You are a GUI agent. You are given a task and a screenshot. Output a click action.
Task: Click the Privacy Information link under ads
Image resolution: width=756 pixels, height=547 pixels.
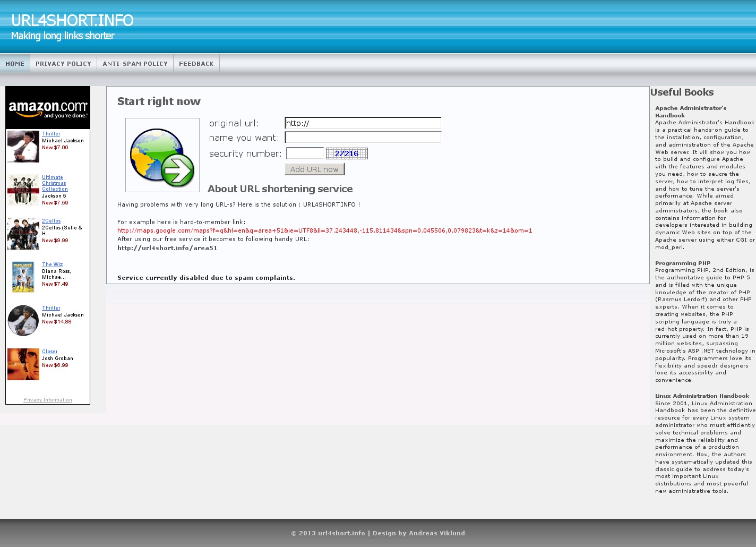[x=48, y=400]
